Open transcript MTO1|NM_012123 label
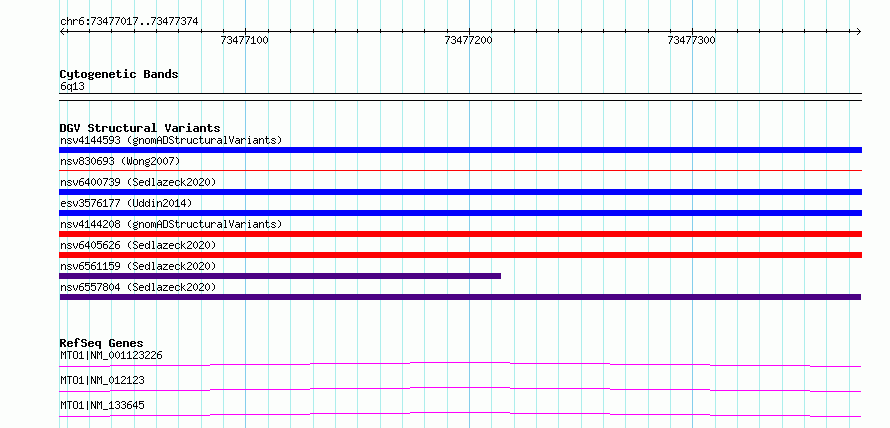The image size is (890, 428). (x=102, y=380)
